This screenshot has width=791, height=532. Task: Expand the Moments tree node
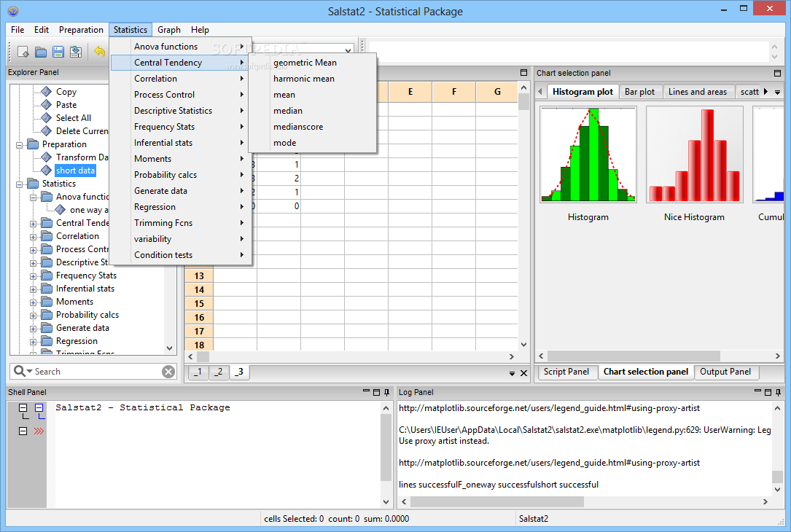click(x=34, y=302)
